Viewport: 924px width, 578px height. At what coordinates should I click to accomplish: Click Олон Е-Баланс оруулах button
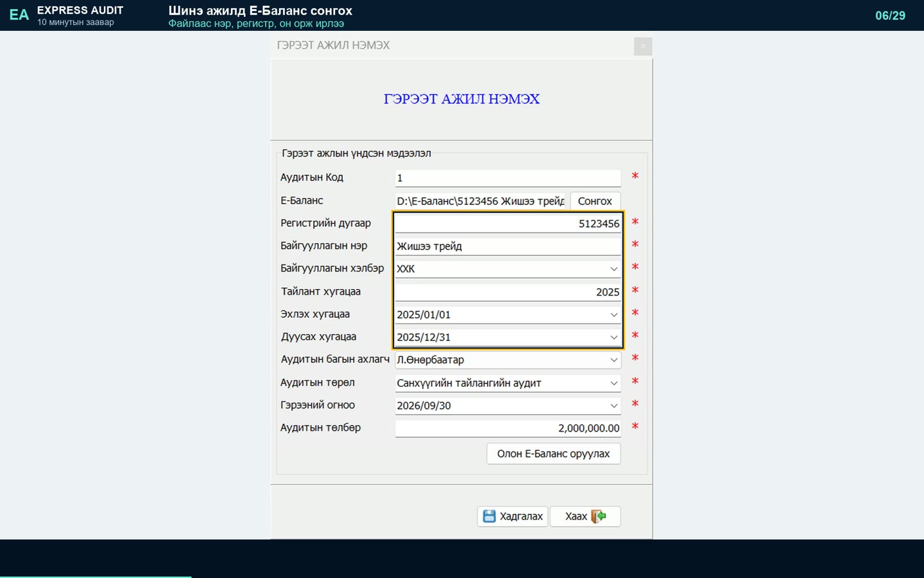point(553,453)
